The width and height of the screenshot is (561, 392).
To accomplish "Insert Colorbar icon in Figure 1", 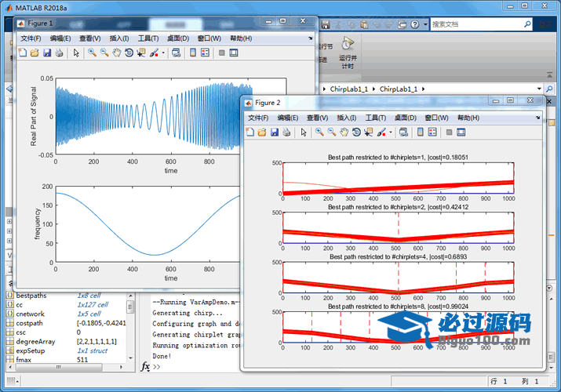I will pos(193,53).
